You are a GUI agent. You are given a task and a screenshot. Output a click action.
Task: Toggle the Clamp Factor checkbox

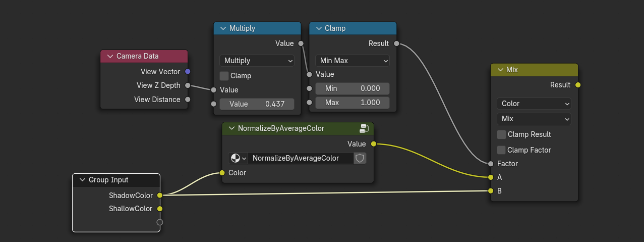(502, 150)
